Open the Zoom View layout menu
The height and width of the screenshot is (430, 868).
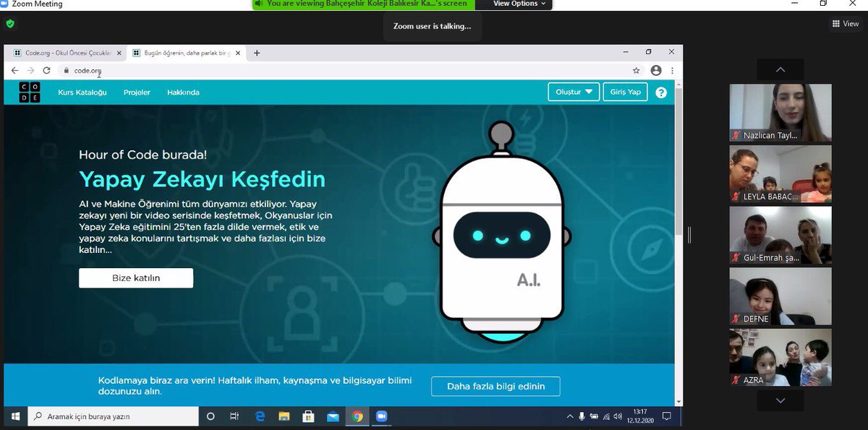tap(846, 24)
